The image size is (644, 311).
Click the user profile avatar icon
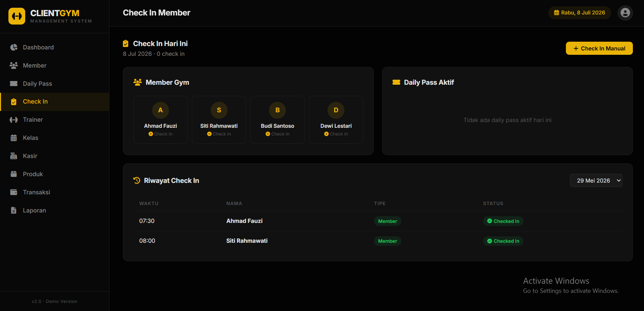pos(625,13)
